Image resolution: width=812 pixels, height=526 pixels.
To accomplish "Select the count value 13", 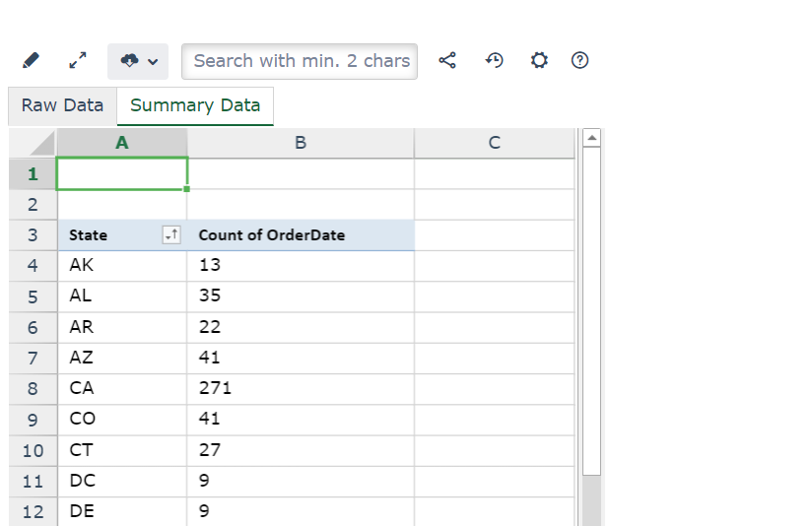I will click(x=301, y=266).
